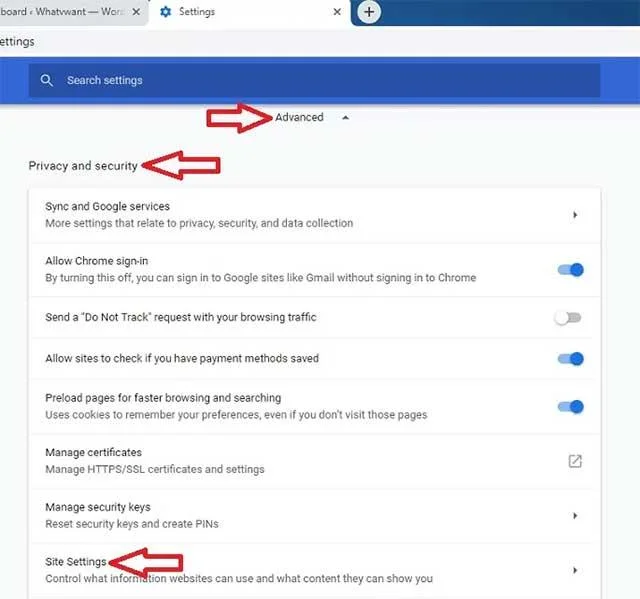Click the Privacy and security heading
The width and height of the screenshot is (640, 599).
83,166
